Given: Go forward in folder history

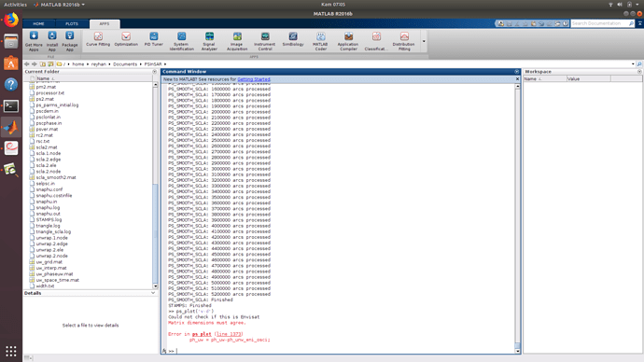Looking at the screenshot, I should tap(35, 64).
